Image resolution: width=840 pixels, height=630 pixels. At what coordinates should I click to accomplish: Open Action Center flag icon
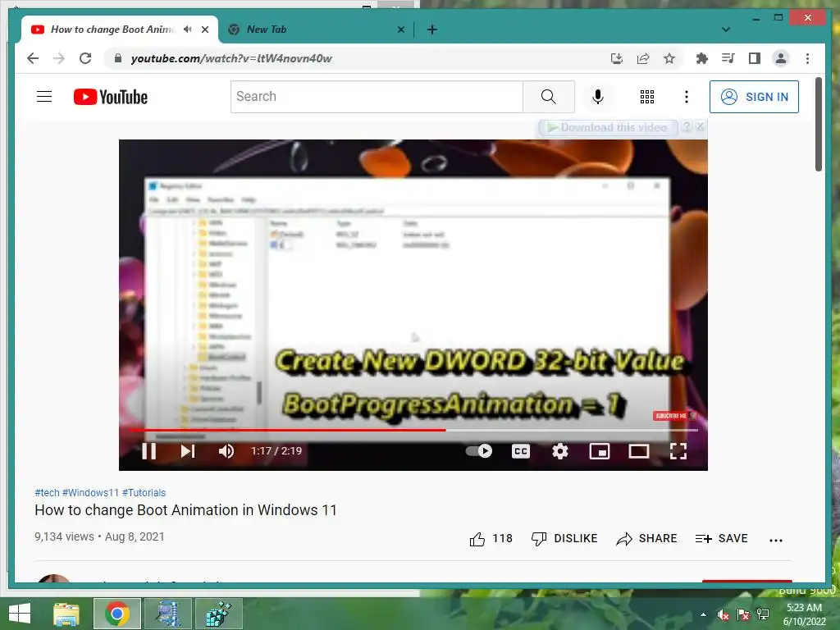(743, 614)
